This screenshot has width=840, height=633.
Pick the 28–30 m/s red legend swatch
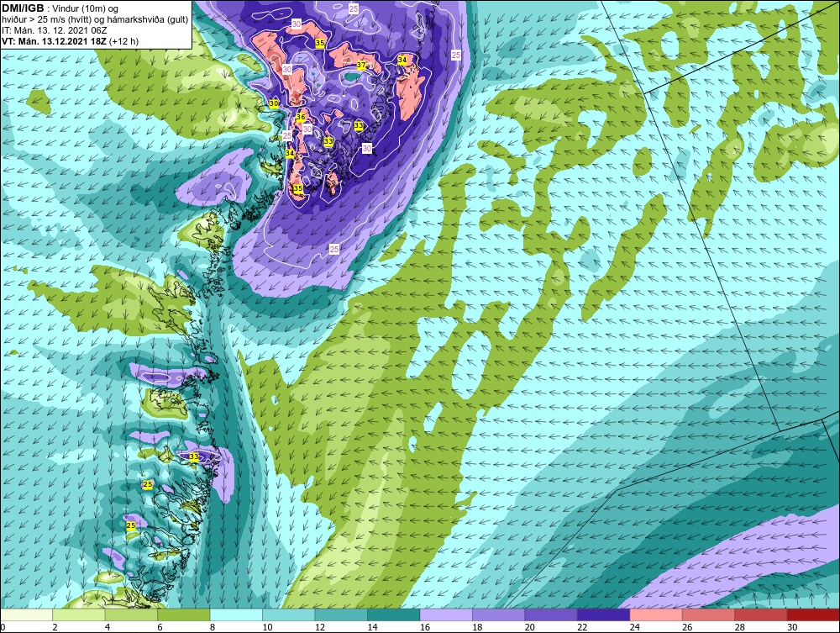[x=761, y=615]
